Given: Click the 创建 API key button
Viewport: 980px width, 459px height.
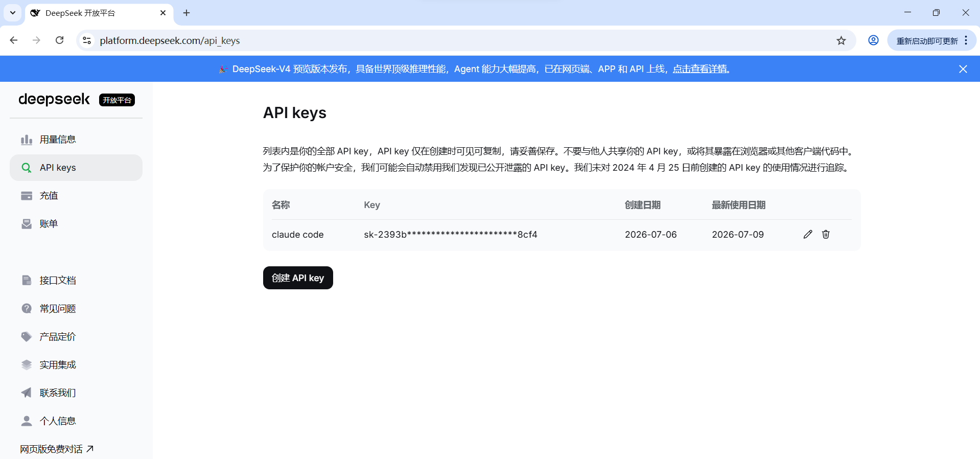Looking at the screenshot, I should click(298, 278).
